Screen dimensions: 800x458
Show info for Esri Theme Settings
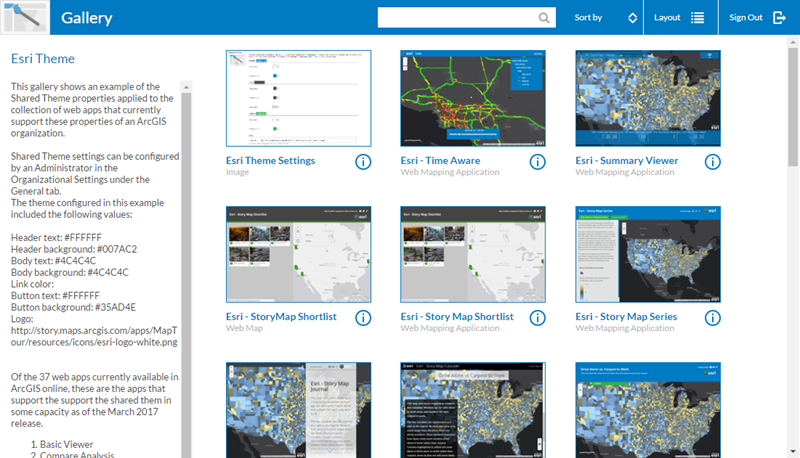coord(363,162)
